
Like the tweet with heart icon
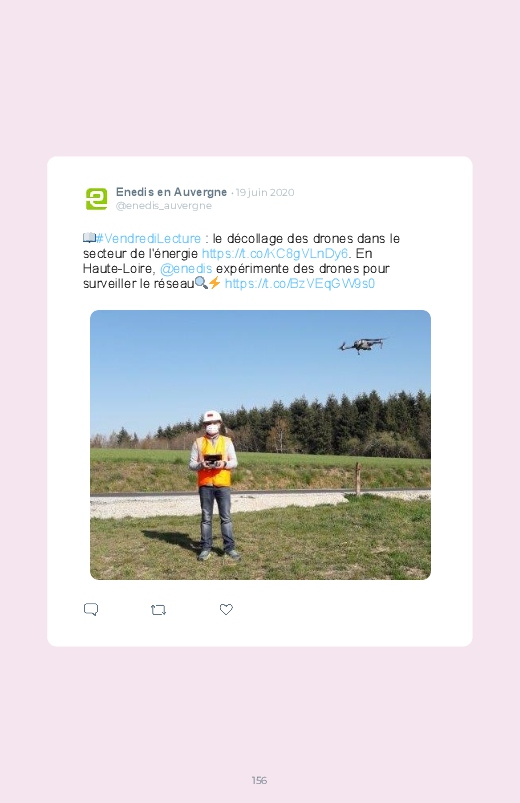click(x=226, y=609)
